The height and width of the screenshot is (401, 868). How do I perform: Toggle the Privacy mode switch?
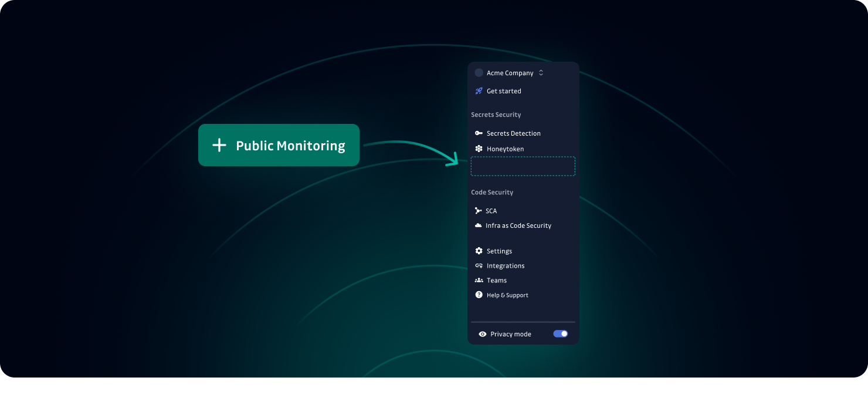(x=561, y=333)
